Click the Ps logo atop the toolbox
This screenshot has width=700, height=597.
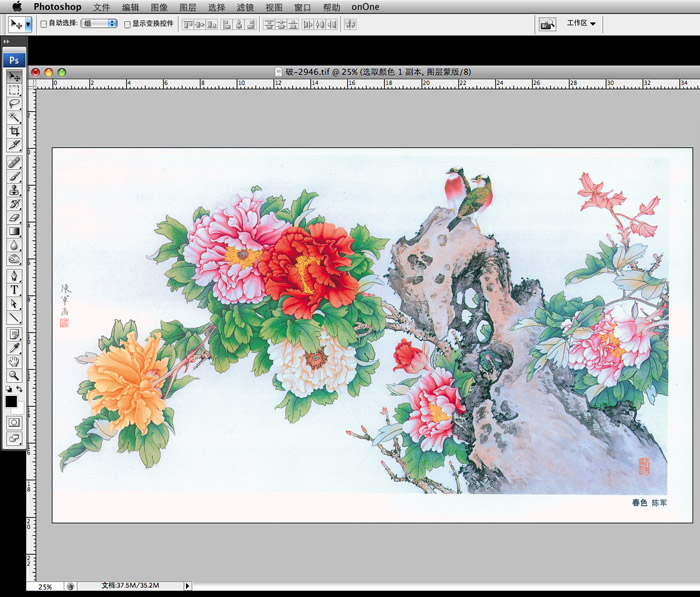(x=14, y=60)
